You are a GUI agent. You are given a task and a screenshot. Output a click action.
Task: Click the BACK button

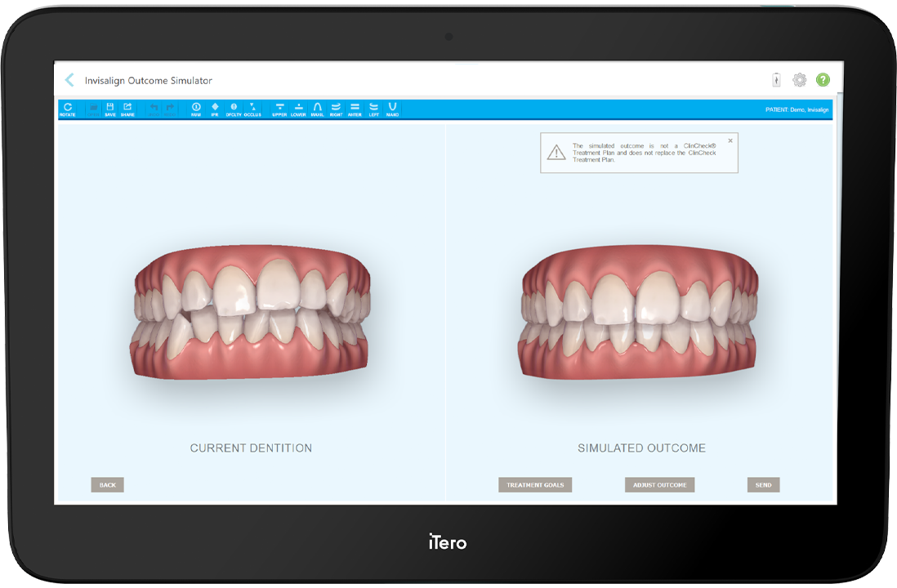coord(108,485)
